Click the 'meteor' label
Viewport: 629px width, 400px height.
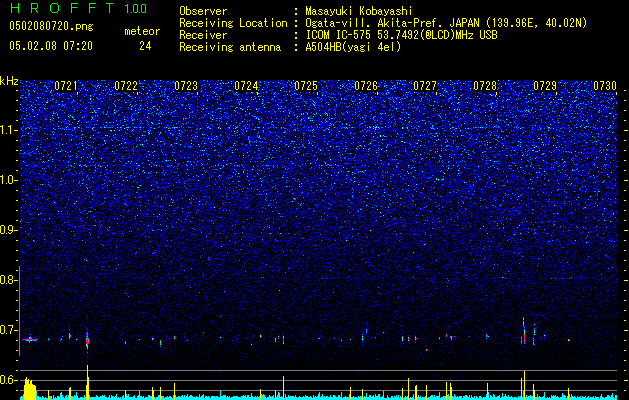click(142, 31)
